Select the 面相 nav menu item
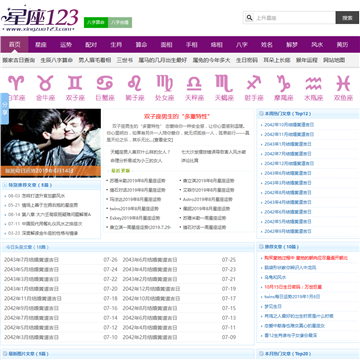Screen dimensions: 360x360 tap(166, 45)
